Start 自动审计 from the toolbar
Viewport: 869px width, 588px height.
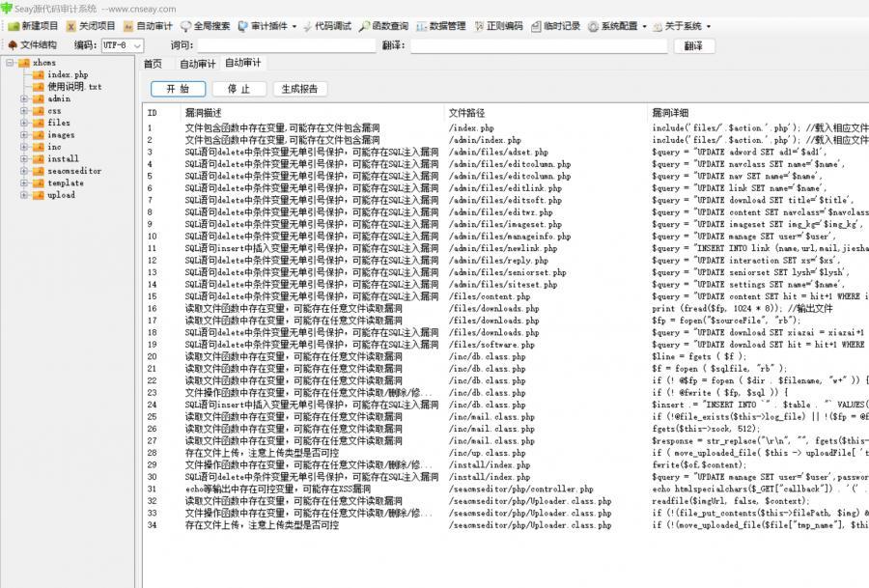click(148, 26)
